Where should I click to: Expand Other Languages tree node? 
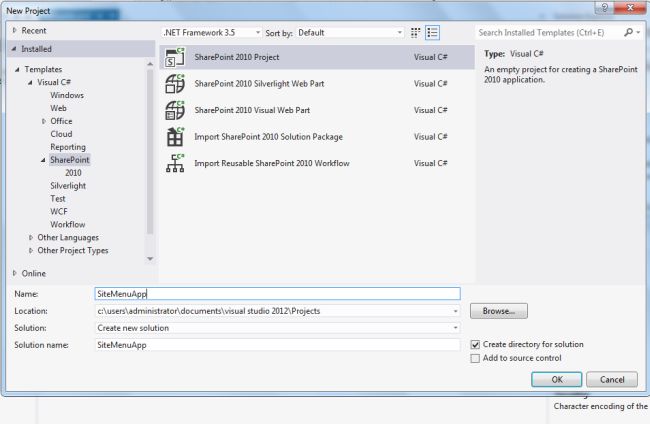coord(31,237)
